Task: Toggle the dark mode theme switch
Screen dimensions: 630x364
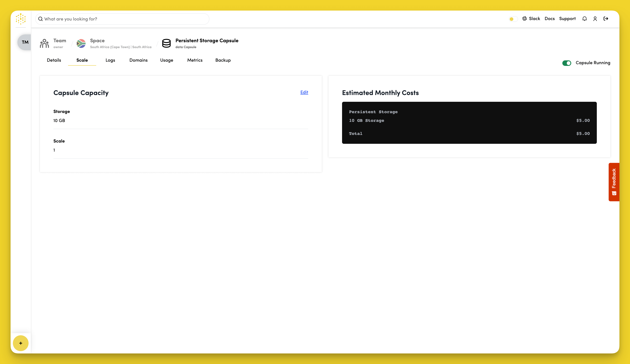Action: [513, 19]
